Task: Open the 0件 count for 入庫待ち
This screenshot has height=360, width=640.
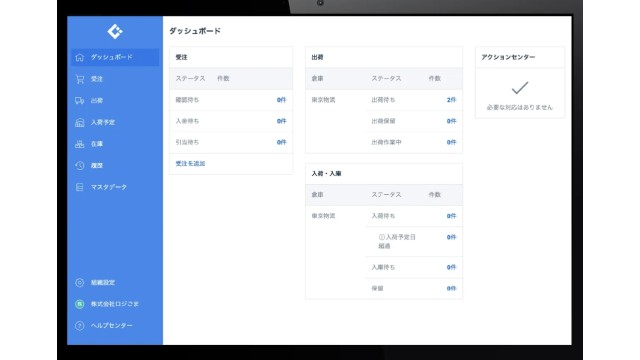Action: tap(451, 267)
